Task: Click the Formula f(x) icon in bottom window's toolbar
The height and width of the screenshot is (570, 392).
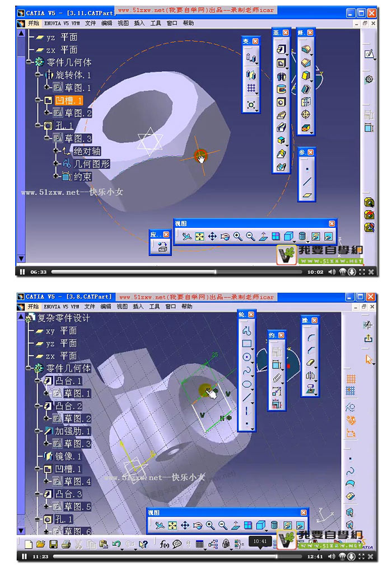Action: tap(164, 544)
